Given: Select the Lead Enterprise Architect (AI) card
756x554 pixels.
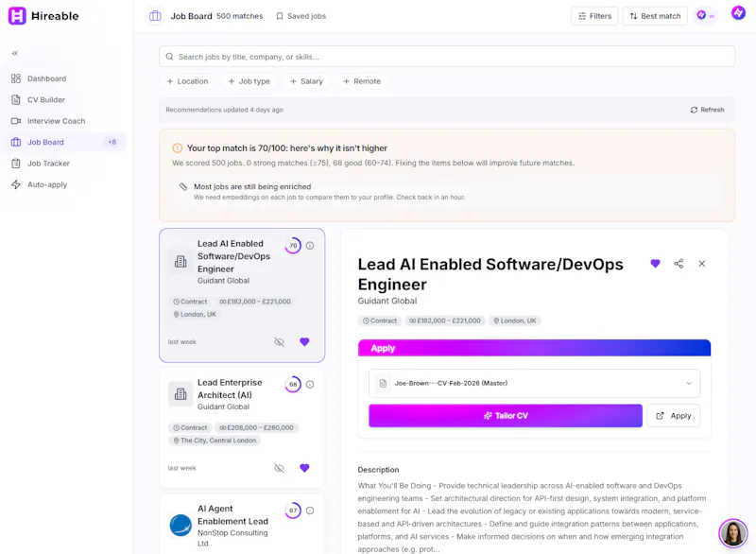Looking at the screenshot, I should (x=242, y=428).
